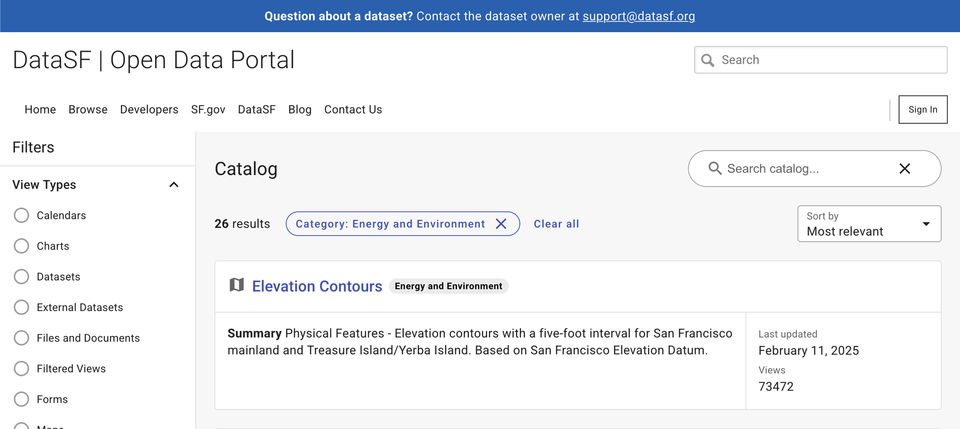
Task: Open the Sort by Most relevant dropdown
Action: coord(869,224)
